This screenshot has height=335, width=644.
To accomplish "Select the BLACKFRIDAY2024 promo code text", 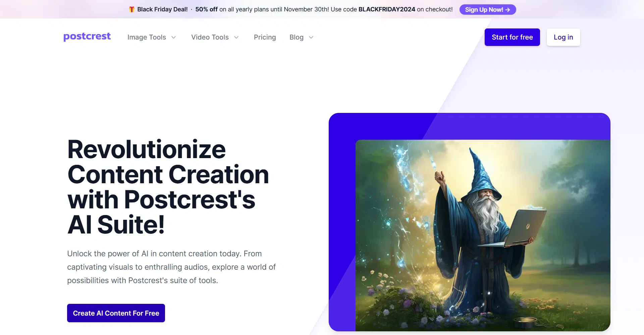I will tap(387, 9).
